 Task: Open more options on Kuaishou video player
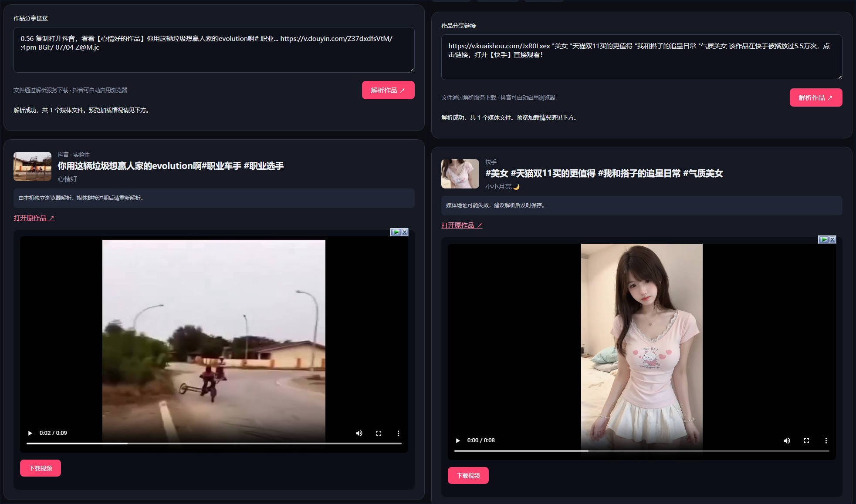[826, 440]
